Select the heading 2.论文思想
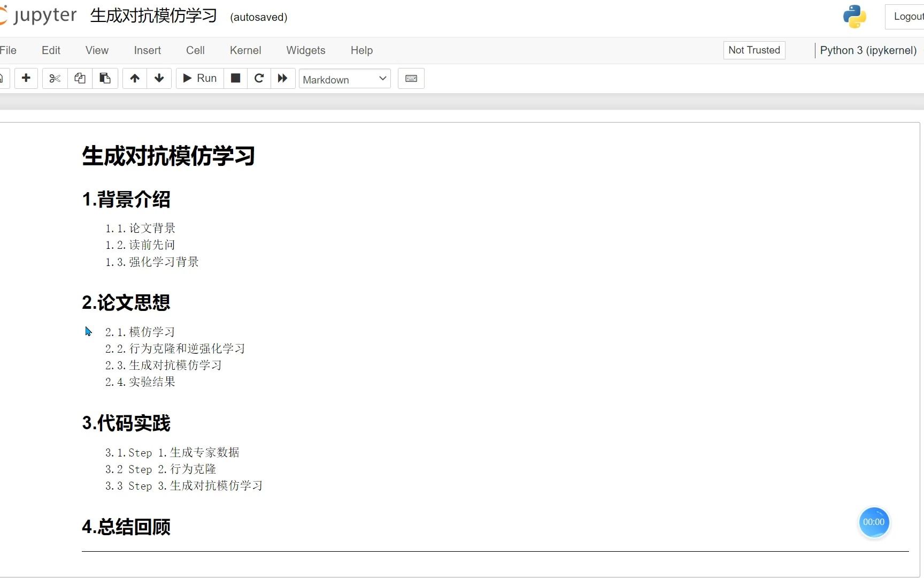 pos(126,303)
